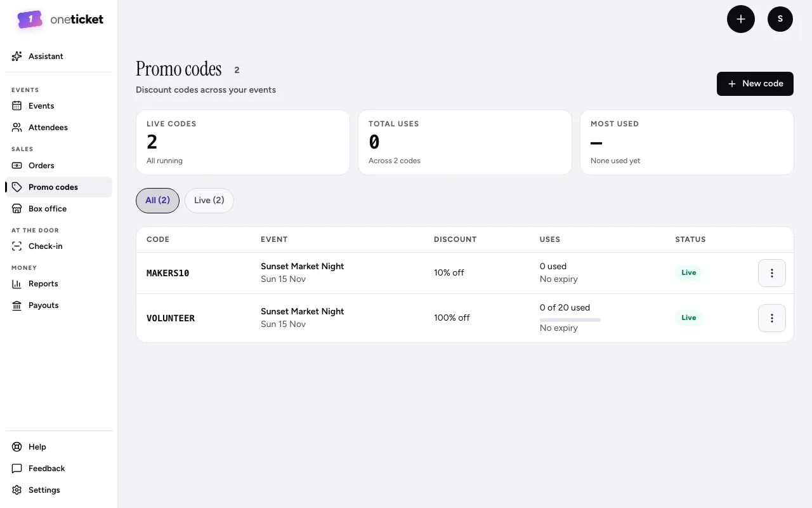Click the Live Codes summary card

click(x=243, y=142)
